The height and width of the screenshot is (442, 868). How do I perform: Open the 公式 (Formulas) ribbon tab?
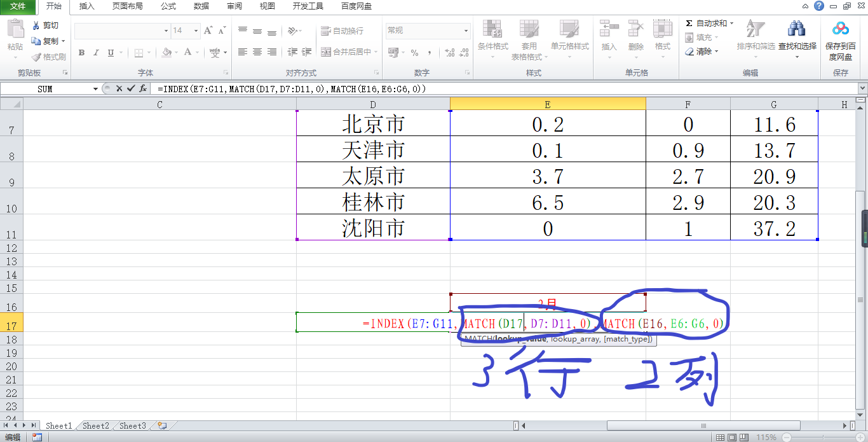coord(168,6)
